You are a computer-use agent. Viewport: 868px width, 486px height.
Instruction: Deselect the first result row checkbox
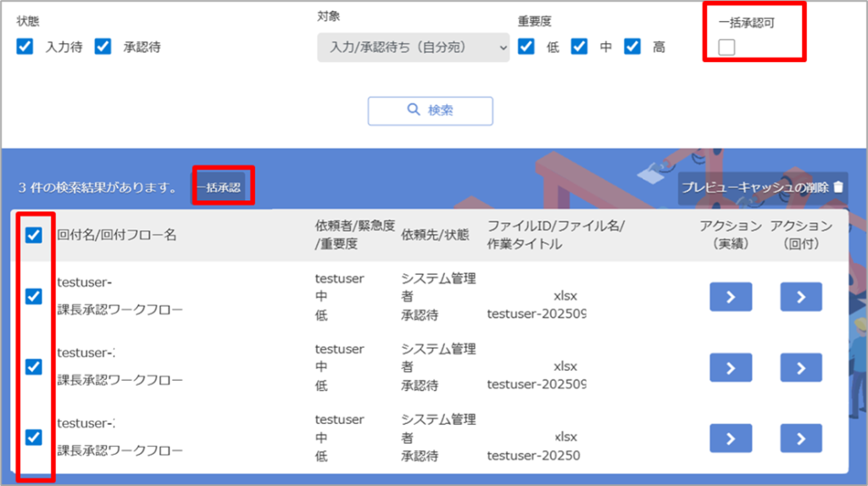(34, 296)
